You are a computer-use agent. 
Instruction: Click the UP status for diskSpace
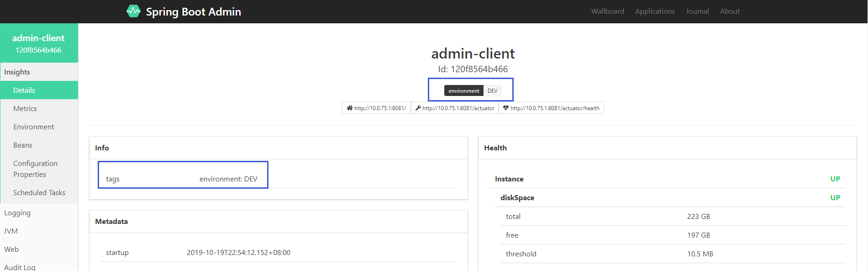pyautogui.click(x=835, y=197)
